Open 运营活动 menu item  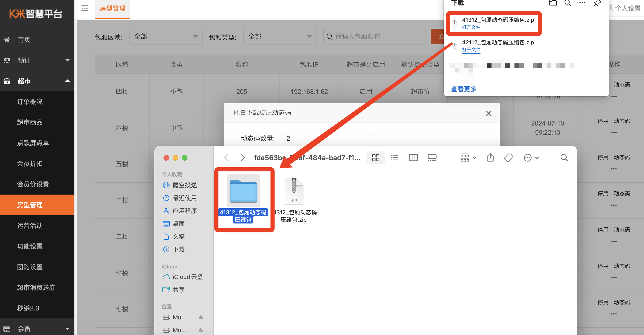click(x=30, y=225)
